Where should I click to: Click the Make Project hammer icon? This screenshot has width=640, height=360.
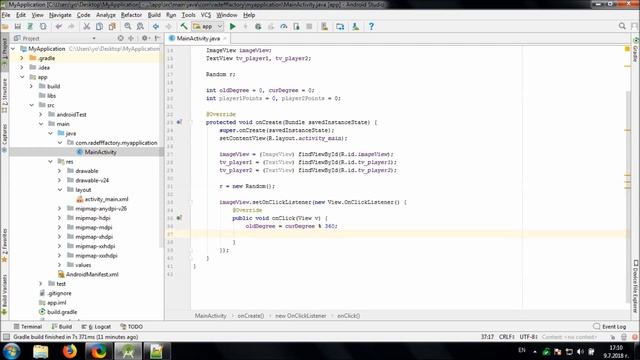tap(184, 27)
